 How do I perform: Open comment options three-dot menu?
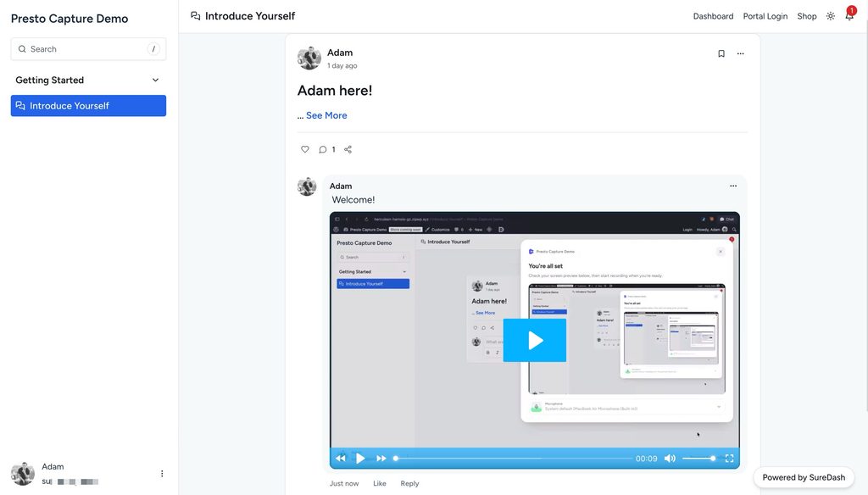[733, 186]
